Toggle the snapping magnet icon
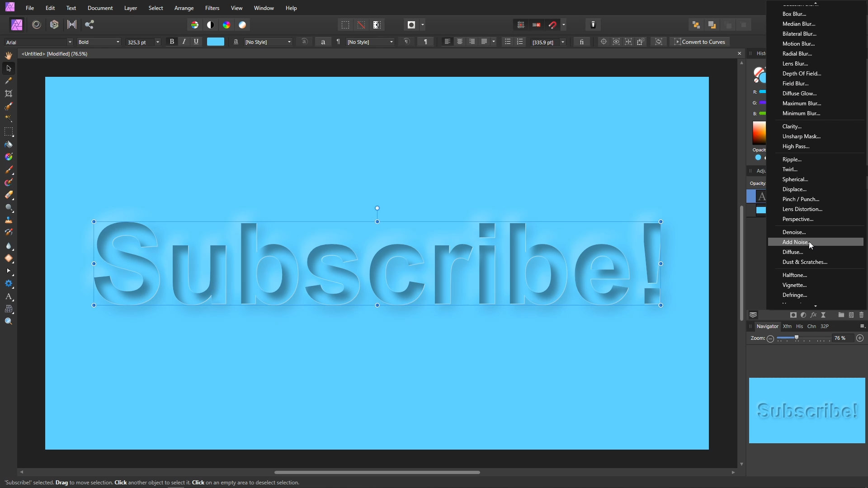Viewport: 868px width, 488px height. click(552, 25)
